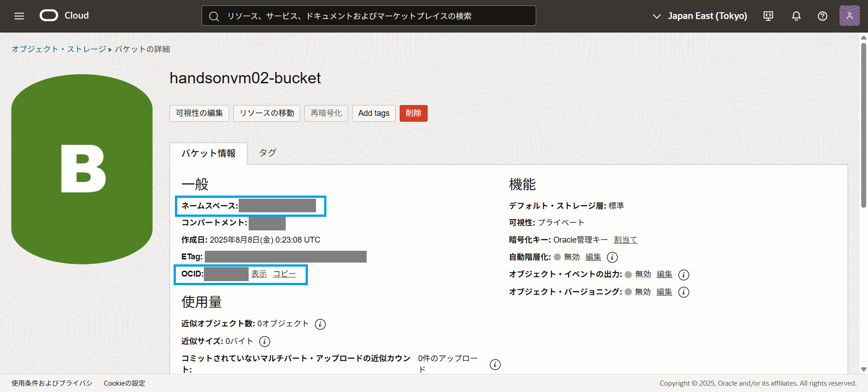Click the コンパートメント label

click(x=214, y=223)
